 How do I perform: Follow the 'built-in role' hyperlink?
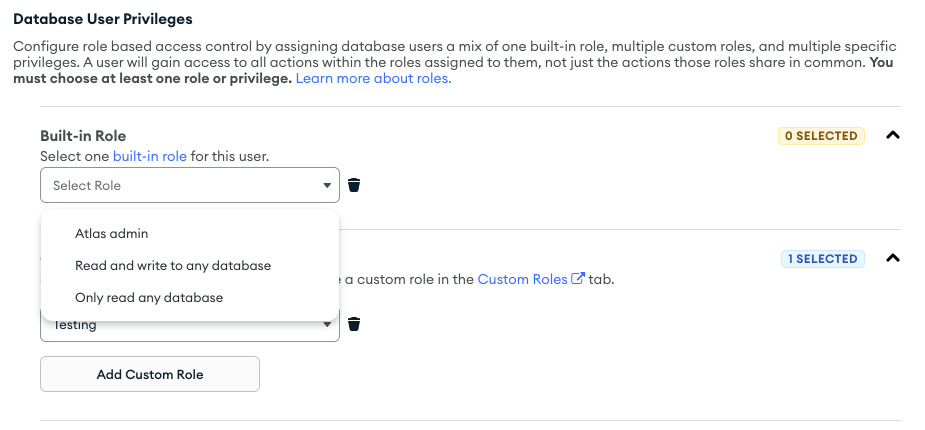[150, 157]
